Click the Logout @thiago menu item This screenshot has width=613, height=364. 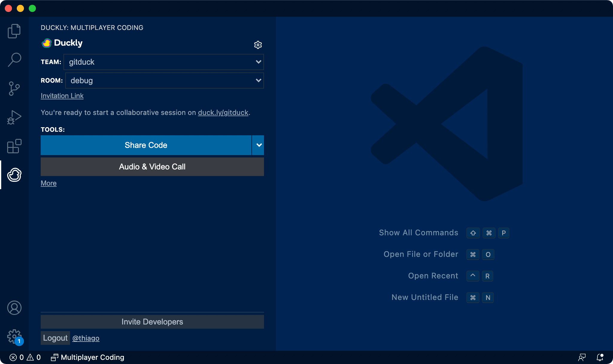70,338
